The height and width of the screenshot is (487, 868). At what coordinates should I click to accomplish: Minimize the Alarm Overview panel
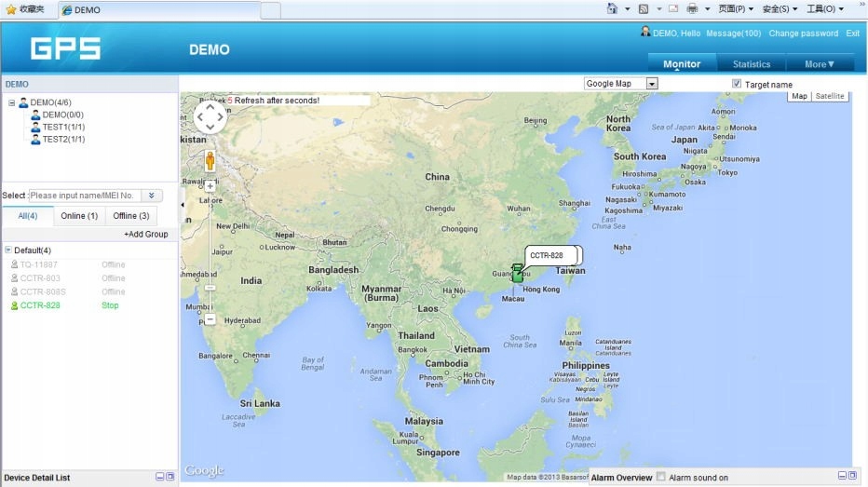coord(842,476)
